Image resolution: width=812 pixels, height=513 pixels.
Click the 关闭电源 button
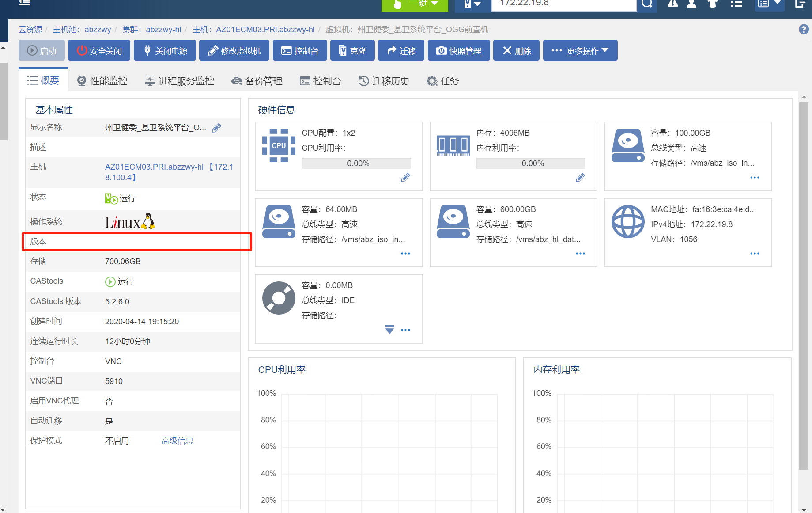(165, 50)
